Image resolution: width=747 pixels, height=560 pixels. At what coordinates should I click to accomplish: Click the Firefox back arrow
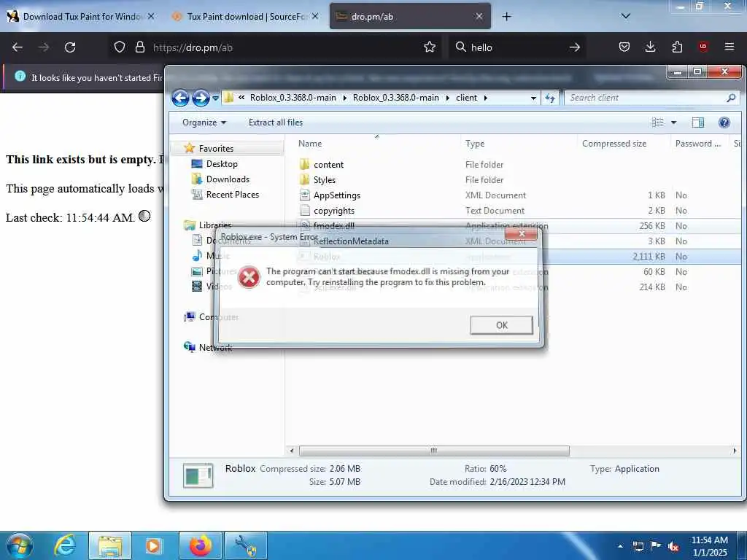pos(18,47)
